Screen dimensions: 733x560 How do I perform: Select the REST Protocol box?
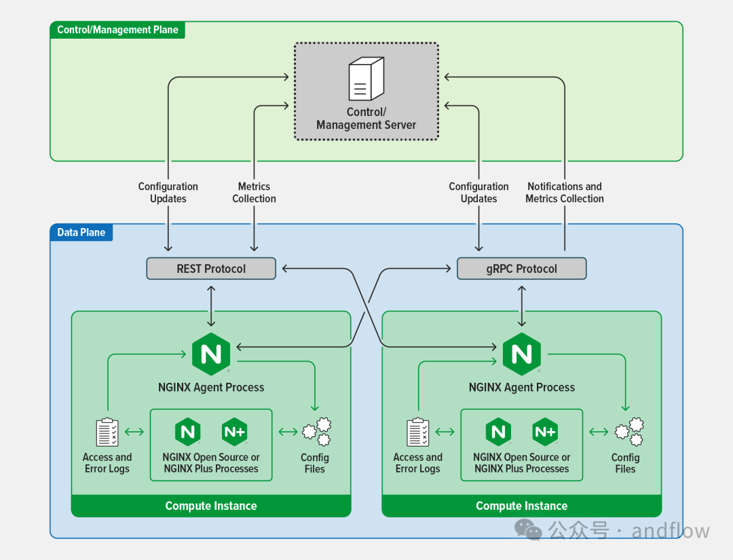(x=211, y=269)
